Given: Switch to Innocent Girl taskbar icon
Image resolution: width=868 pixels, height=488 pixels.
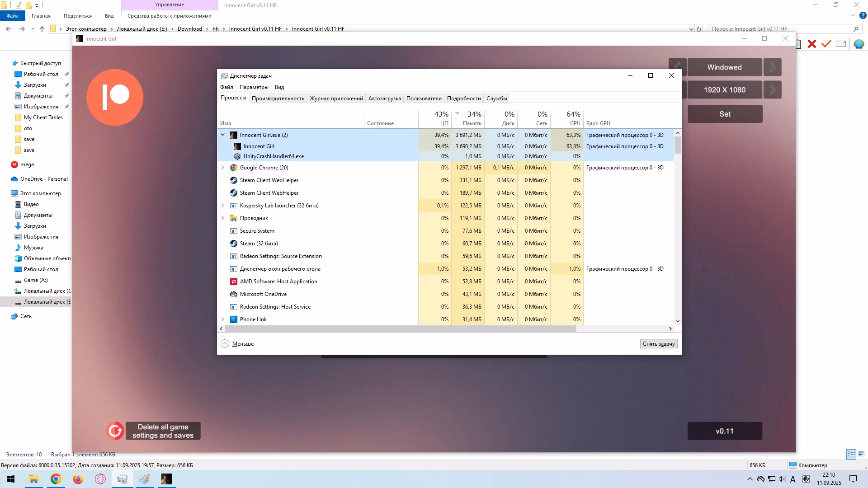Looking at the screenshot, I should coord(166,479).
